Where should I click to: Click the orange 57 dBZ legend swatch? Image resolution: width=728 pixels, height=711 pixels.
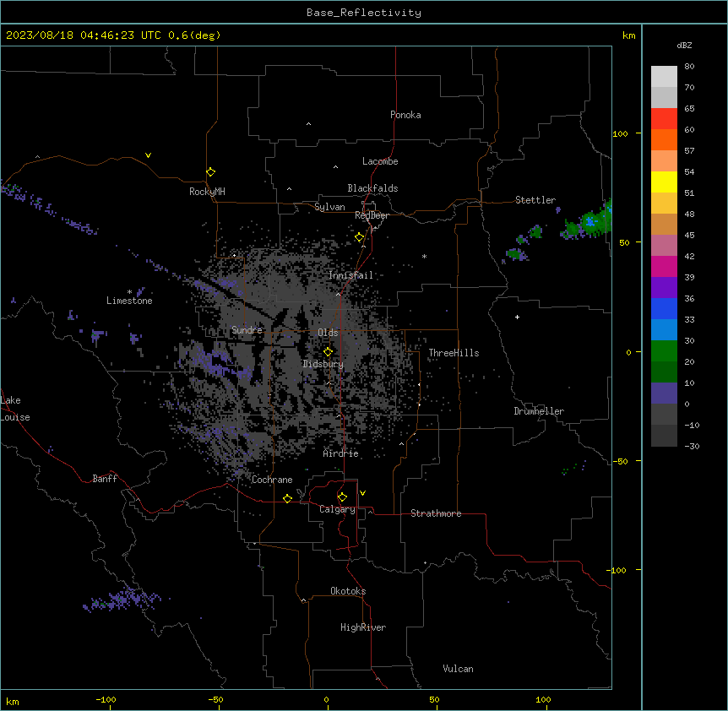click(664, 139)
